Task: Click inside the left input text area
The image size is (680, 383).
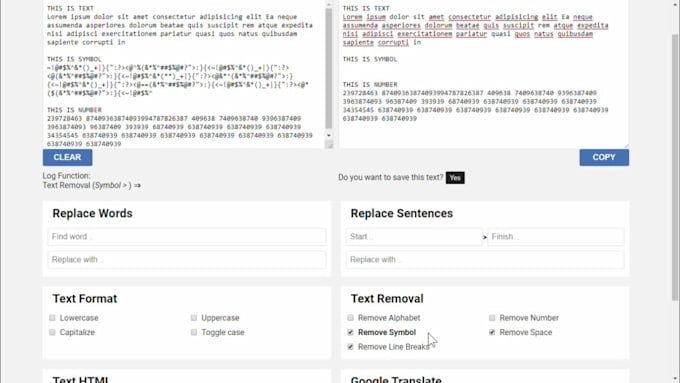Action: tap(184, 74)
